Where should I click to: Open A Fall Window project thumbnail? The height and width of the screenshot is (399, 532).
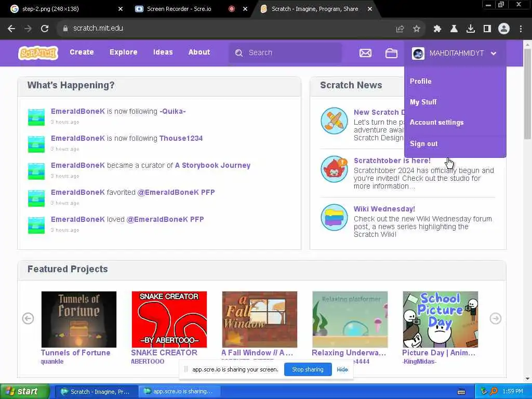tap(260, 320)
